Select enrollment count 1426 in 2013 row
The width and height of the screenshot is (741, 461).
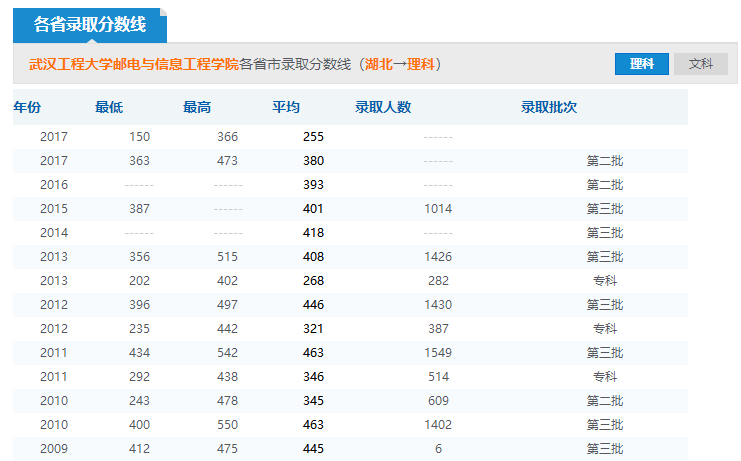[438, 257]
